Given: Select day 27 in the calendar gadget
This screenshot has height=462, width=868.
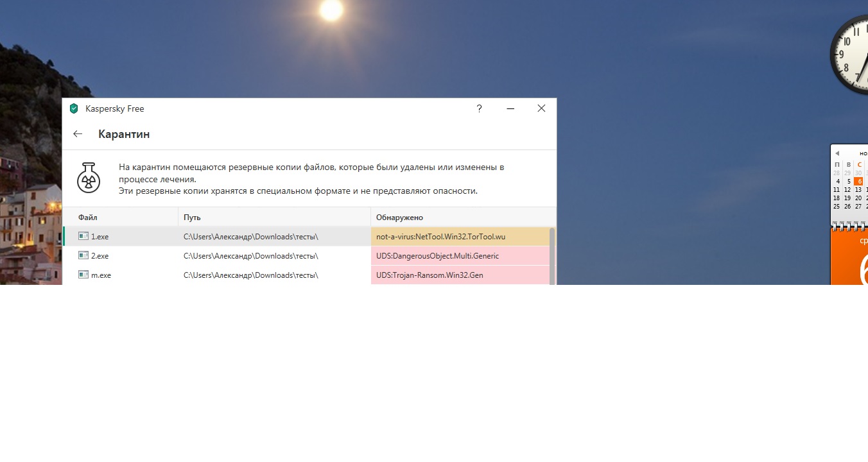Looking at the screenshot, I should tap(858, 207).
